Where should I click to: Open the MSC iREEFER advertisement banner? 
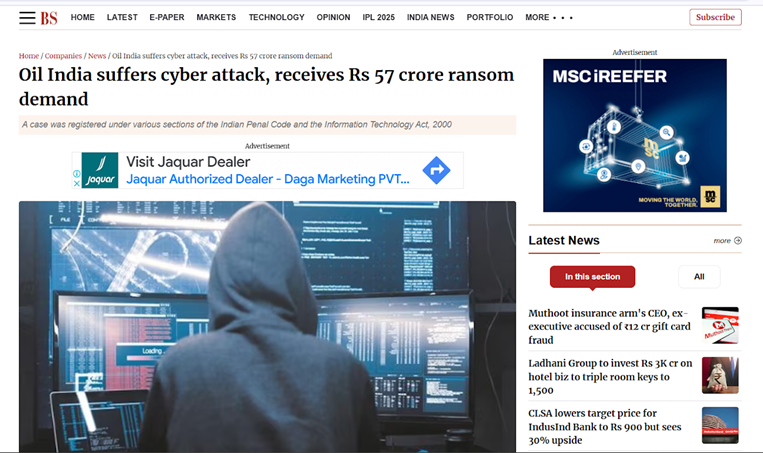pos(635,135)
